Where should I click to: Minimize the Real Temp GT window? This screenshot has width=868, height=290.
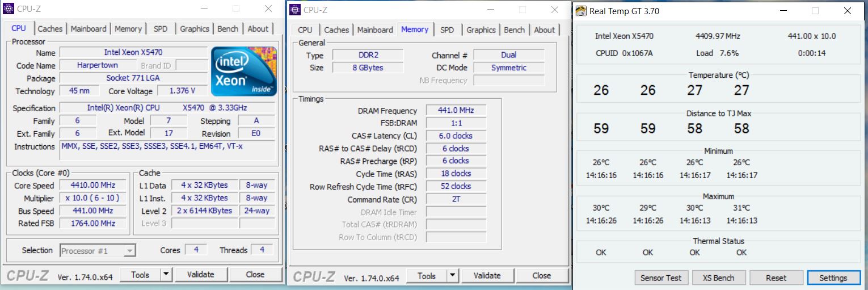point(782,11)
